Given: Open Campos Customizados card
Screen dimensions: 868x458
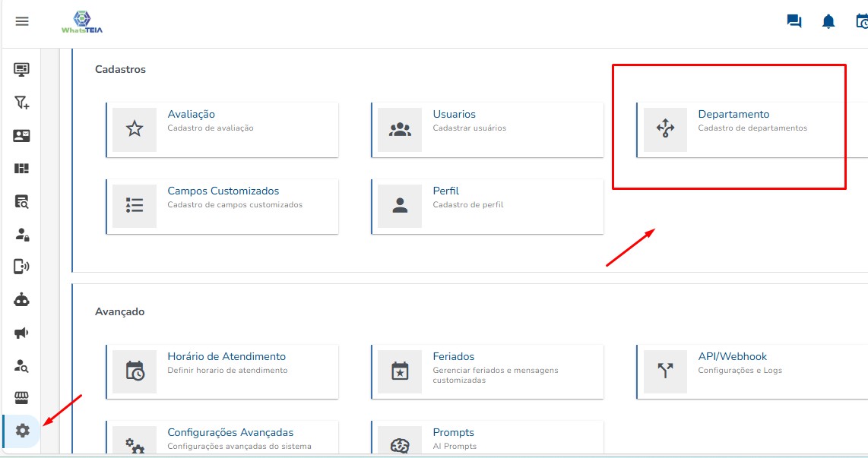Looking at the screenshot, I should click(221, 206).
